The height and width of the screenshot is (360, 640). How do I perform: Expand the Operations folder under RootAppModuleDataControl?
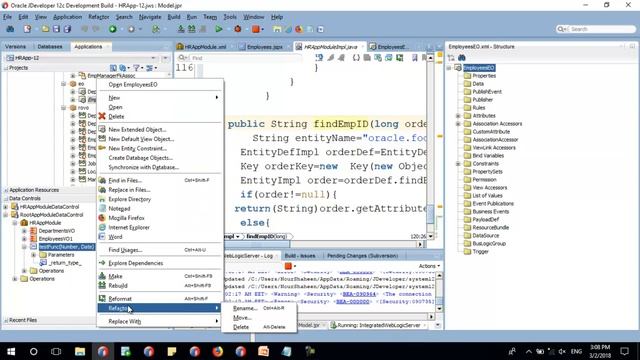[15, 279]
